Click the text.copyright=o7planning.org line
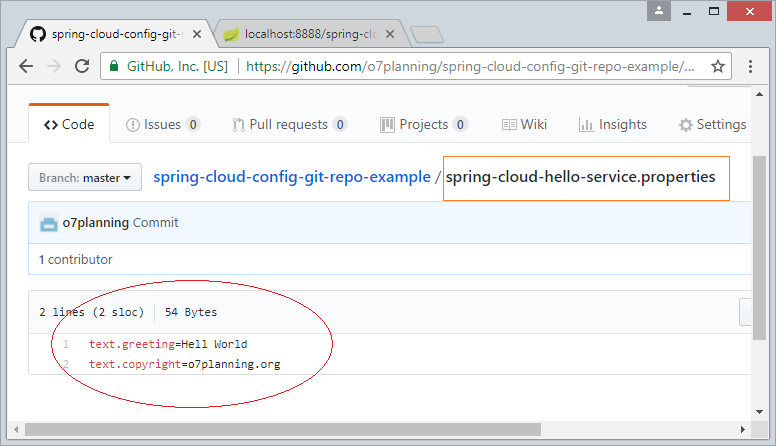This screenshot has height=446, width=776. click(x=185, y=364)
